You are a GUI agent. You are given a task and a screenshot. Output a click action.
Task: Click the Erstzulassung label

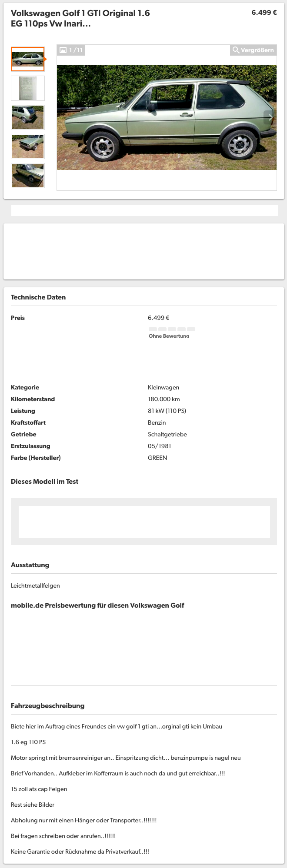(30, 446)
